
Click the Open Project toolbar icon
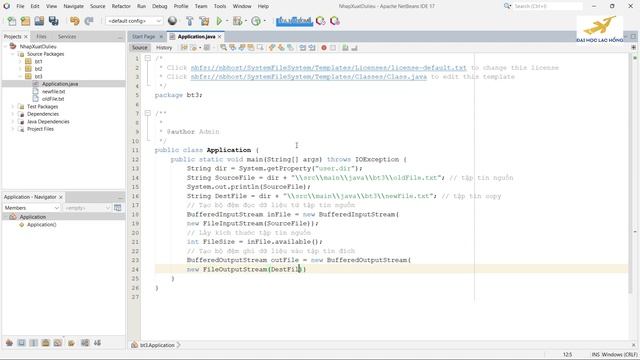pyautogui.click(x=39, y=21)
